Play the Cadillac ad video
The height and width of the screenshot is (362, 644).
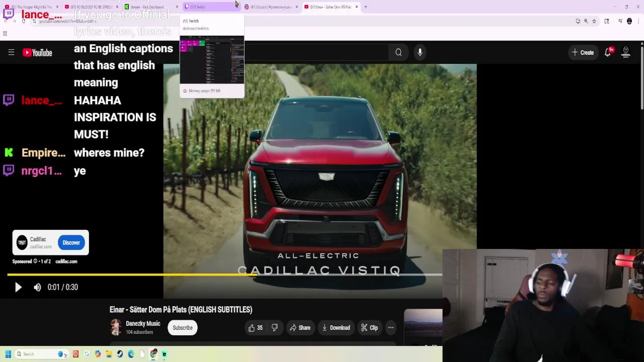[18, 287]
